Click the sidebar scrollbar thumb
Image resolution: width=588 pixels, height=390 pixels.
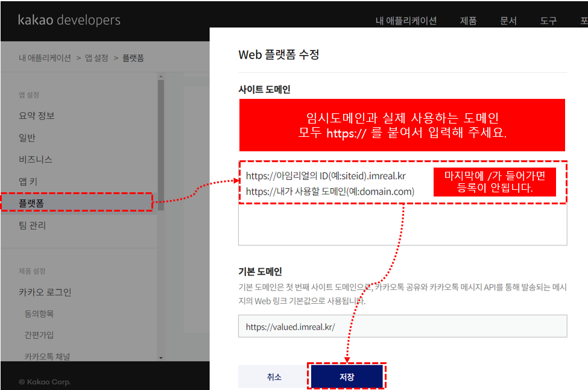click(161, 145)
